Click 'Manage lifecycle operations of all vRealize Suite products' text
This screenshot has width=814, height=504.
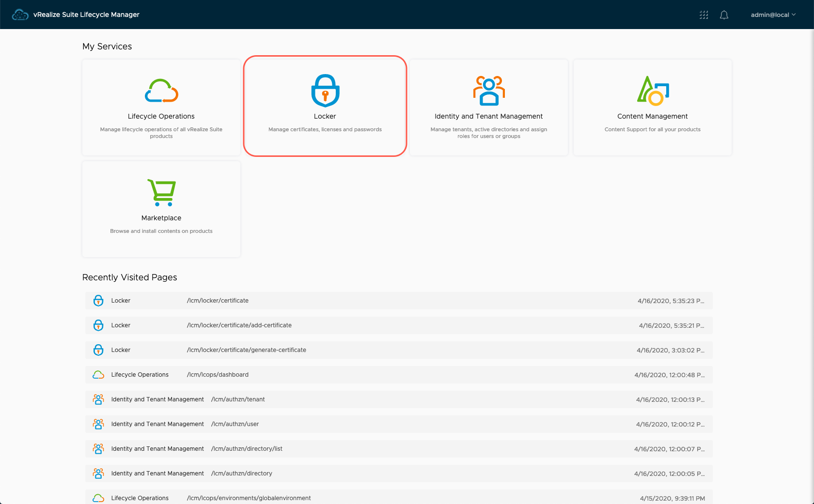[x=161, y=133]
